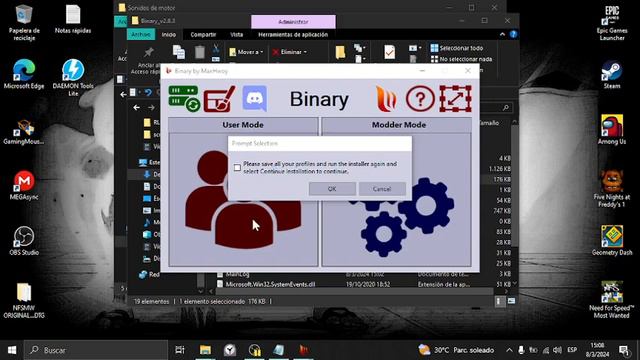Screen dimensions: 640x360
Task: Go back with Explorer's back arrow
Action: pos(137,107)
